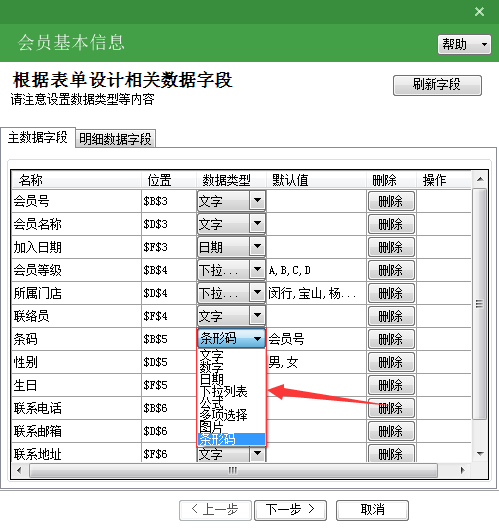
Task: Open data type dropdown for 会员等级
Action: click(257, 270)
